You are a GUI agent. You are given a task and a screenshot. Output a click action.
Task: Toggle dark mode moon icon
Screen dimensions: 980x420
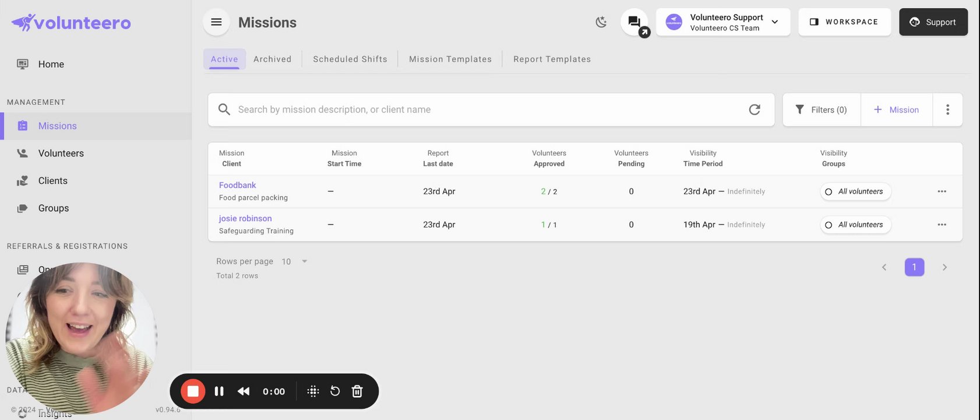(601, 22)
